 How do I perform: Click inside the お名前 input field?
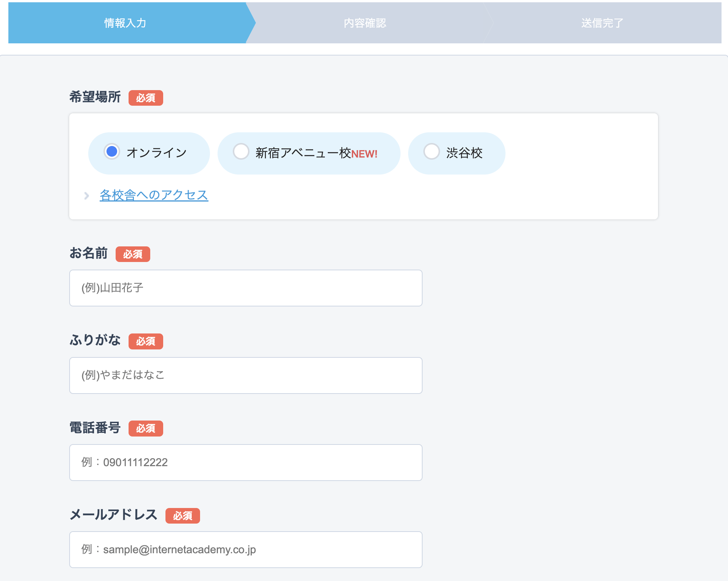click(x=245, y=288)
